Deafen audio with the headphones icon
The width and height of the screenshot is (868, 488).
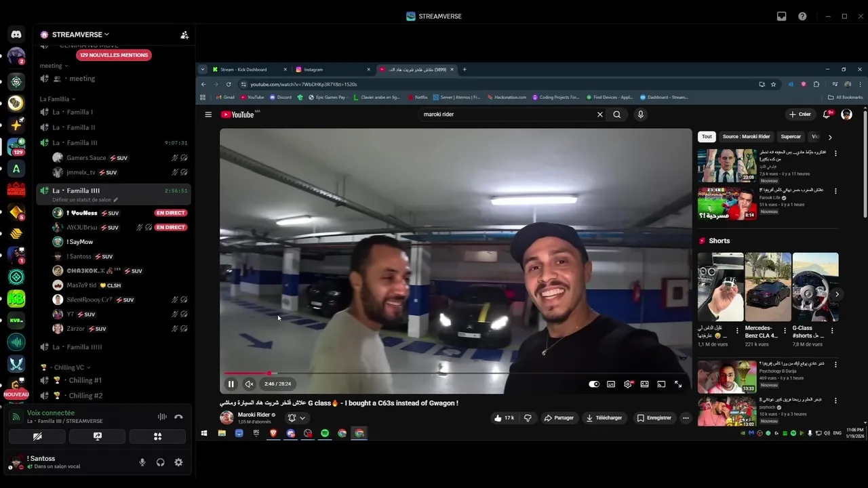pos(161,462)
